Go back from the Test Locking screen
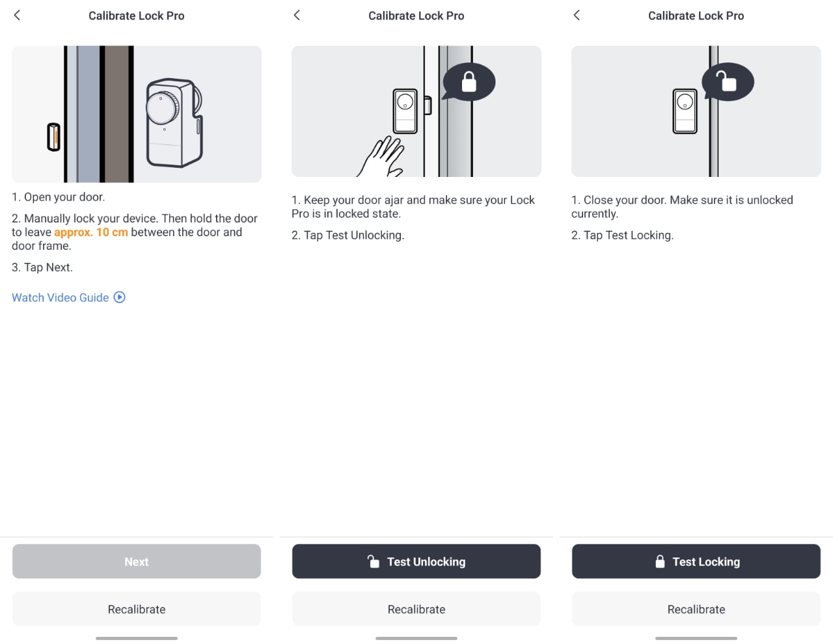Screen dimensions: 833x644 click(x=577, y=15)
